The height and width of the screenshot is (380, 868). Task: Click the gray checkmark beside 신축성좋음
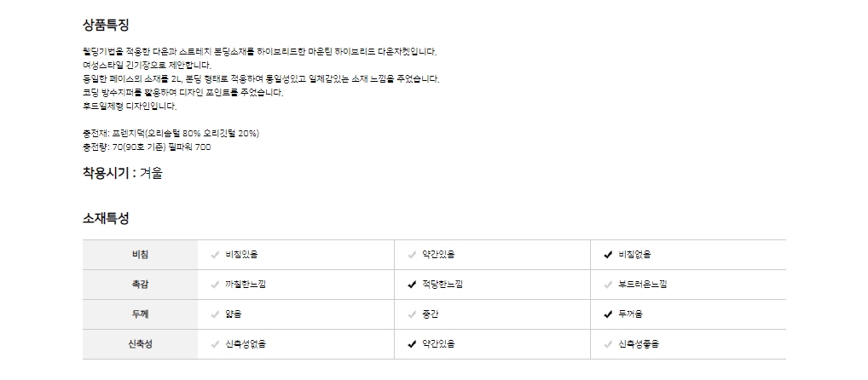click(x=608, y=344)
